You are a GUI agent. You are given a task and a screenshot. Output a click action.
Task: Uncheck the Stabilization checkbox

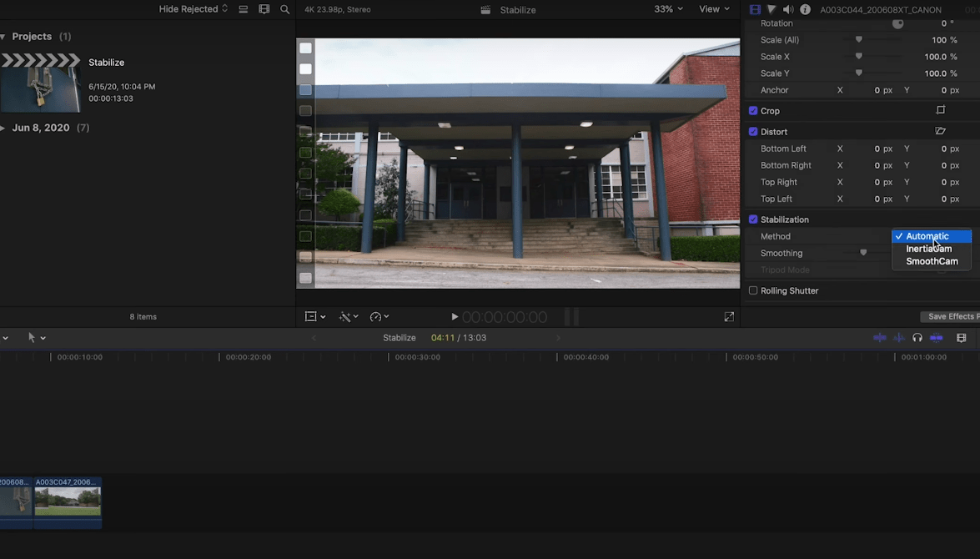[753, 219]
